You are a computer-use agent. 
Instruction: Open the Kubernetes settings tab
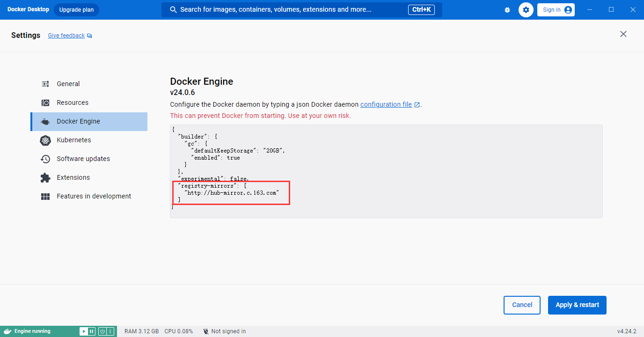pyautogui.click(x=89, y=140)
